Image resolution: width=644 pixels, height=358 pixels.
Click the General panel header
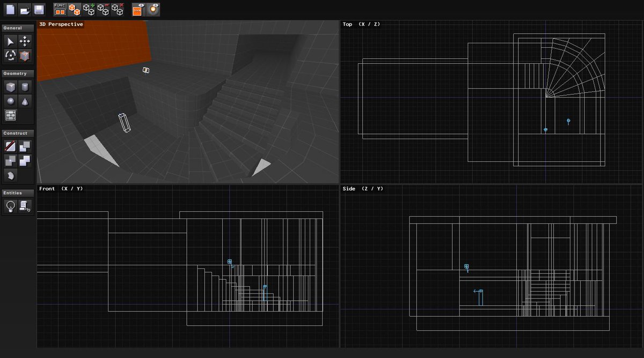(x=18, y=28)
